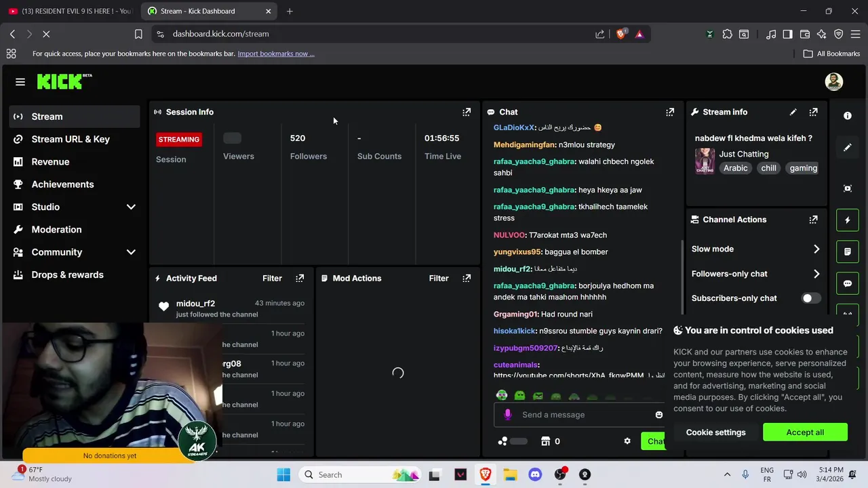Open chat settings with the gear icon
This screenshot has width=868, height=488.
coord(627,441)
